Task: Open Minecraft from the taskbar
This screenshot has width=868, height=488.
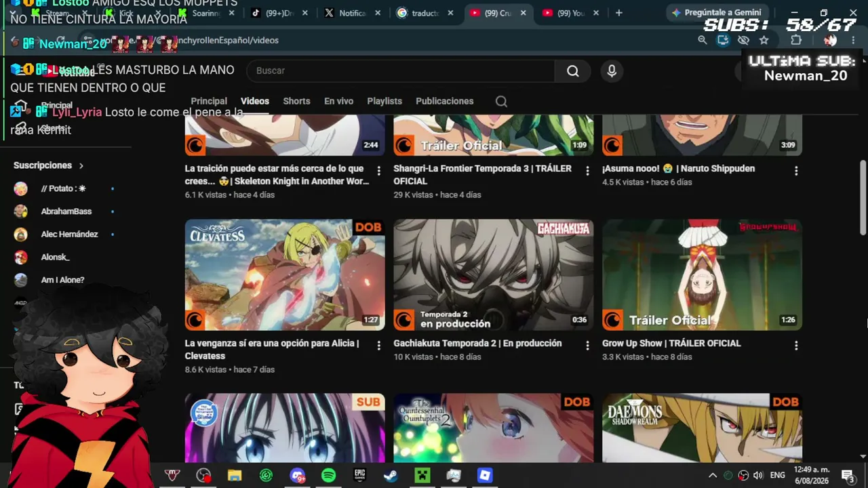Action: [422, 476]
